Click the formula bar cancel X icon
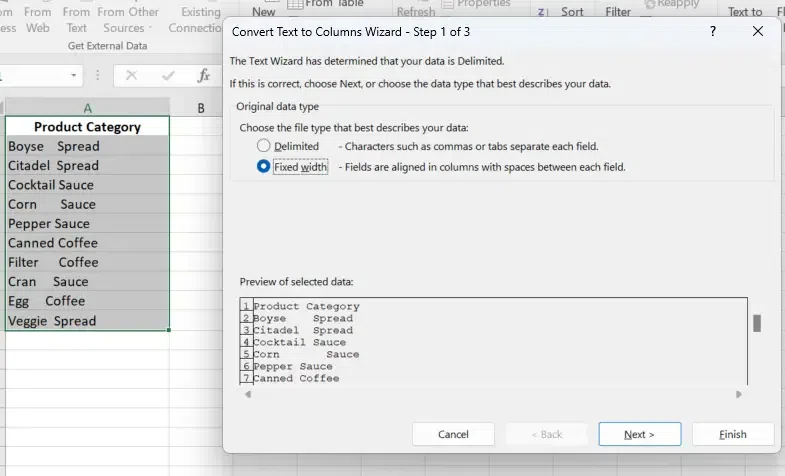 [132, 76]
